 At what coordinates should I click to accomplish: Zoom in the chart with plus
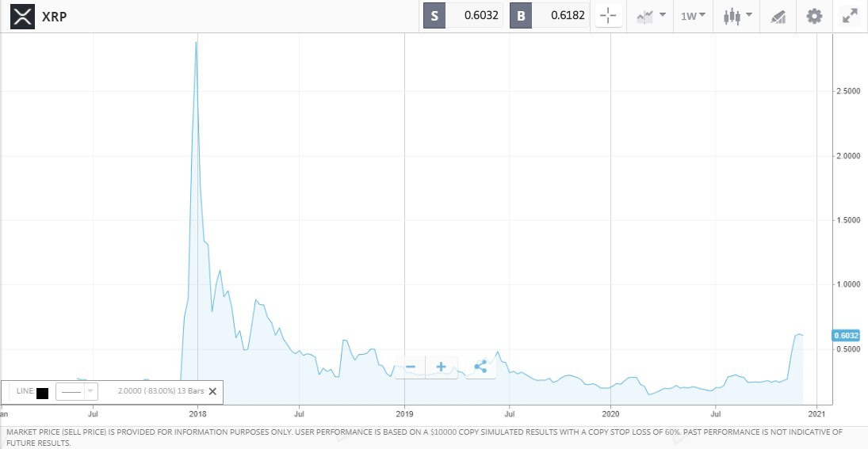441,367
